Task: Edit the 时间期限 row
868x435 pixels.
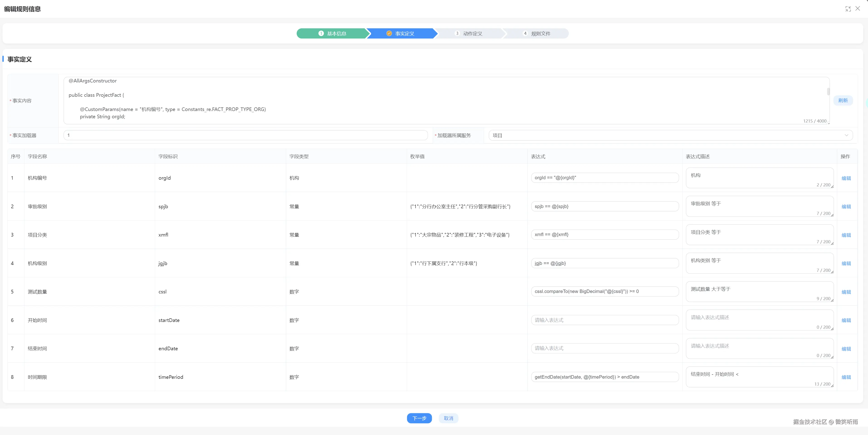Action: 846,377
